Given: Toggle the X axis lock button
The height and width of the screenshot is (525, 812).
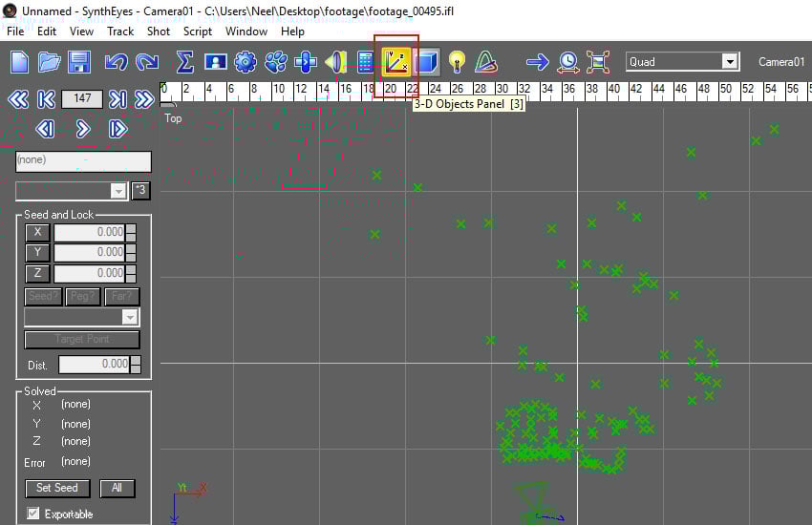Looking at the screenshot, I should tap(37, 232).
